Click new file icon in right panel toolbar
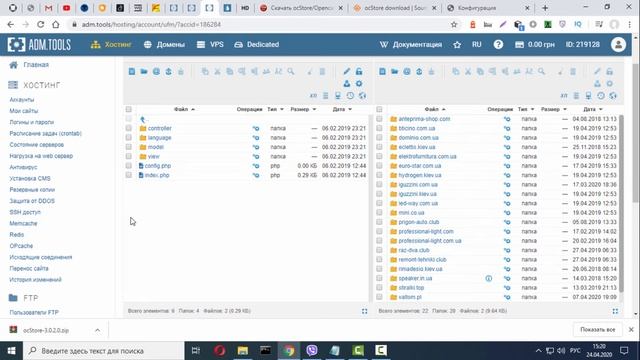640x360 pixels. (382, 71)
